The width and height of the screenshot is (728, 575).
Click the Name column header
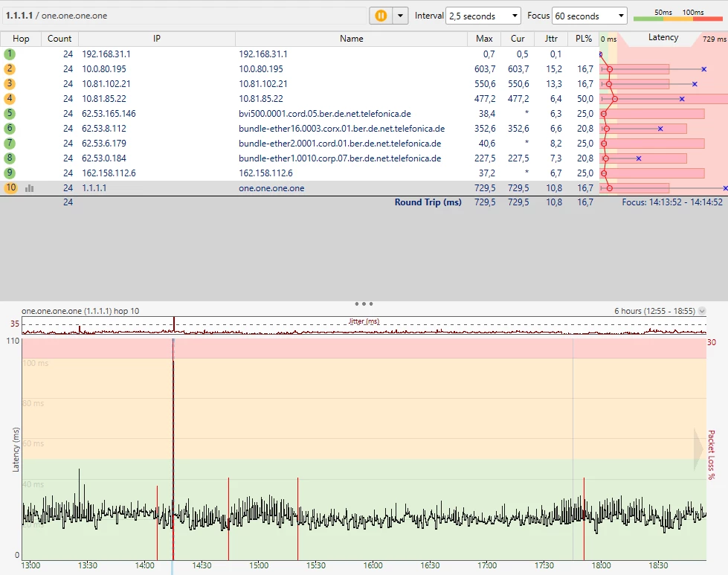click(x=351, y=39)
